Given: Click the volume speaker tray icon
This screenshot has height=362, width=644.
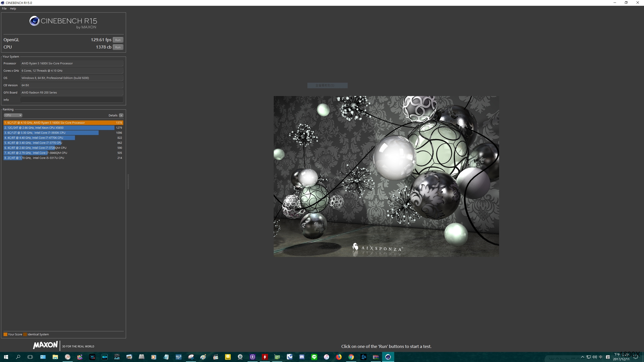Looking at the screenshot, I should point(594,357).
